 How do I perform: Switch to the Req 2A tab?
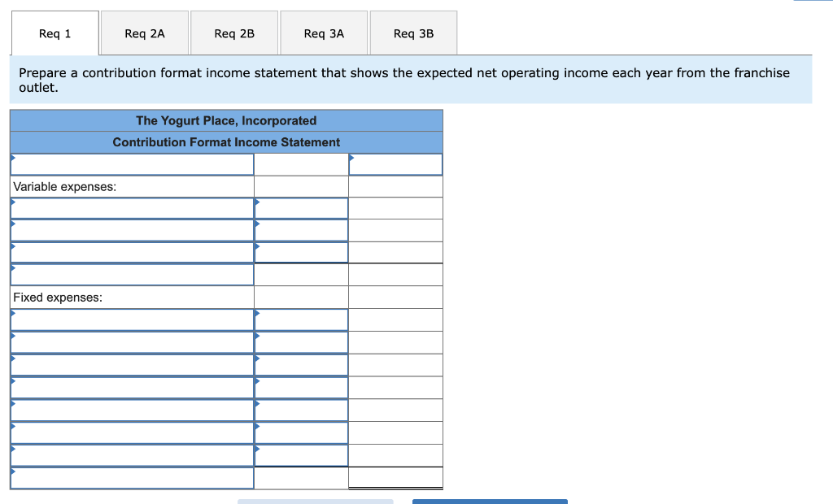pos(144,33)
